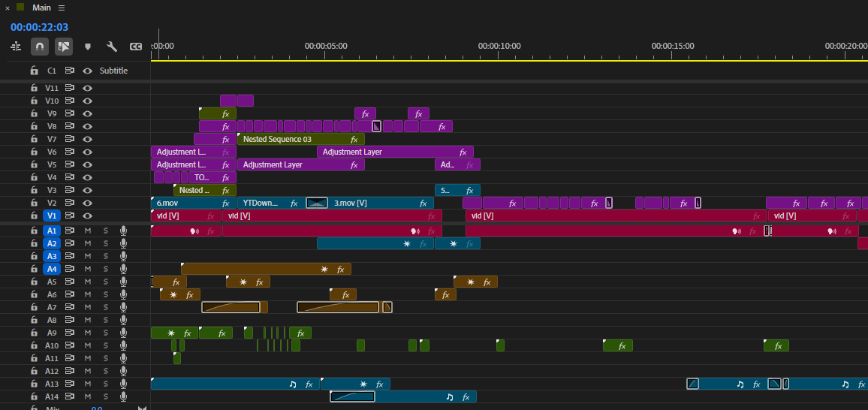This screenshot has width=868, height=410.
Task: Select audio transition at 15 seconds on A13
Action: pyautogui.click(x=692, y=384)
